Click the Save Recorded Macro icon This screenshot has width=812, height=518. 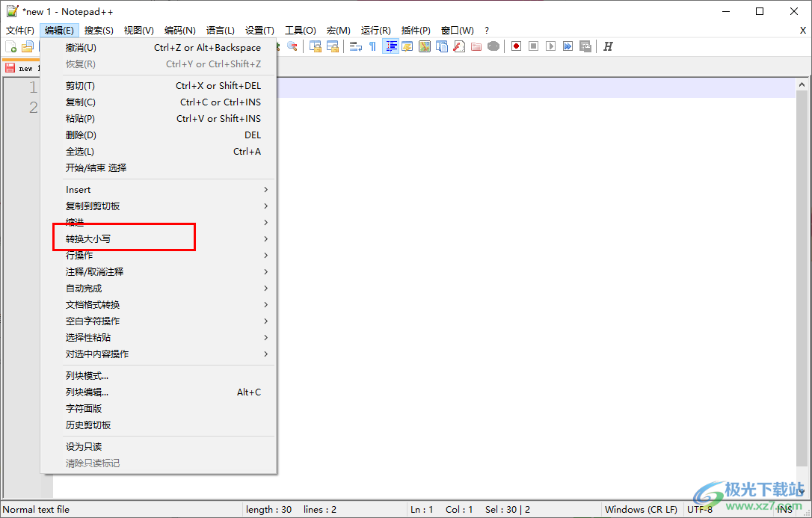(587, 46)
